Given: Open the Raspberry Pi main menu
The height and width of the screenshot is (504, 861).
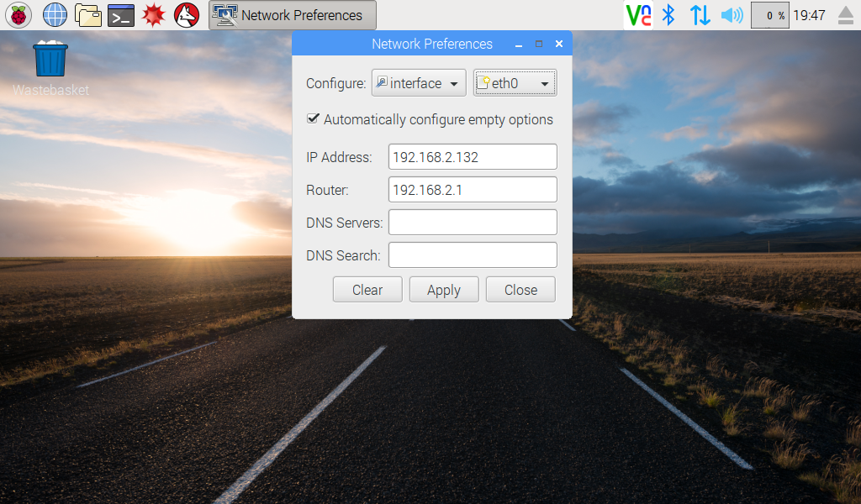Looking at the screenshot, I should pos(18,15).
